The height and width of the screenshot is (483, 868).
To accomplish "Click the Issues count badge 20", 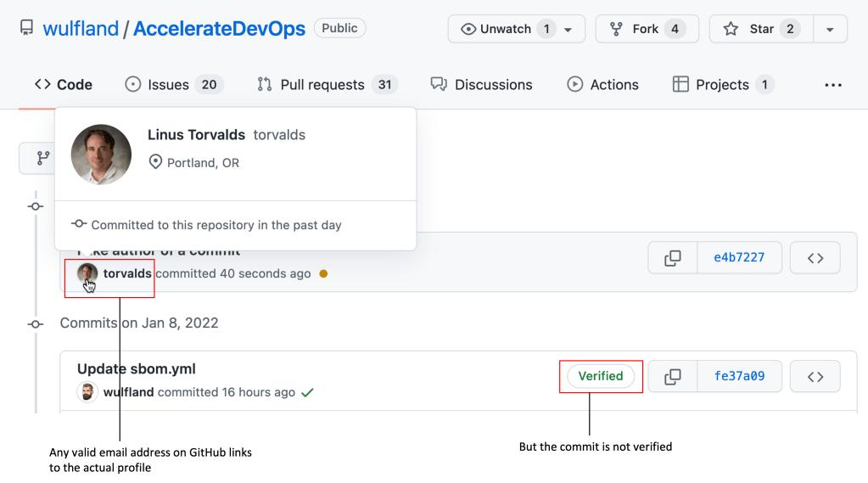I will [x=209, y=85].
